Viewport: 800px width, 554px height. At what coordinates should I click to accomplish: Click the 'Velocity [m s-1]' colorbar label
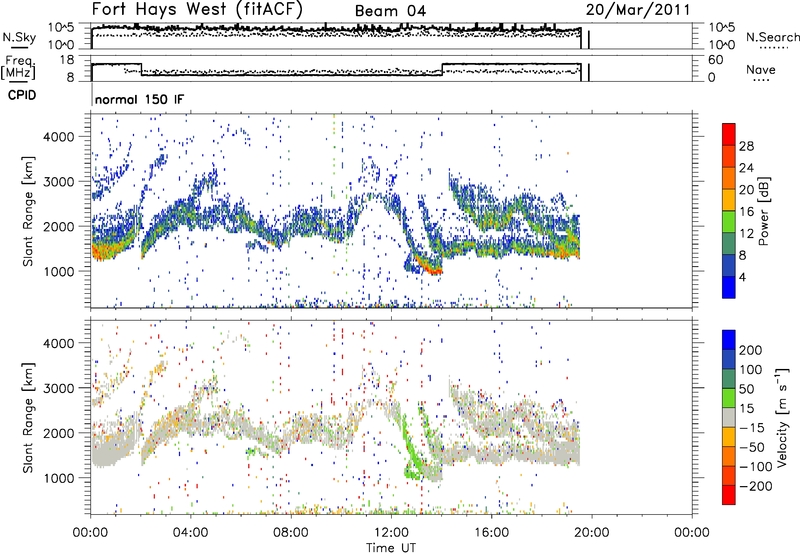pos(781,417)
